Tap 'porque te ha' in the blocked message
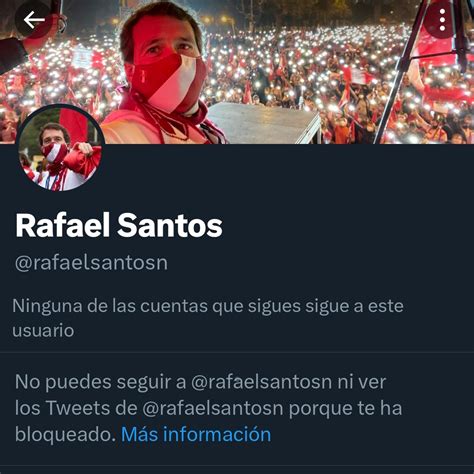Screen dimensions: 474x474 (345, 408)
